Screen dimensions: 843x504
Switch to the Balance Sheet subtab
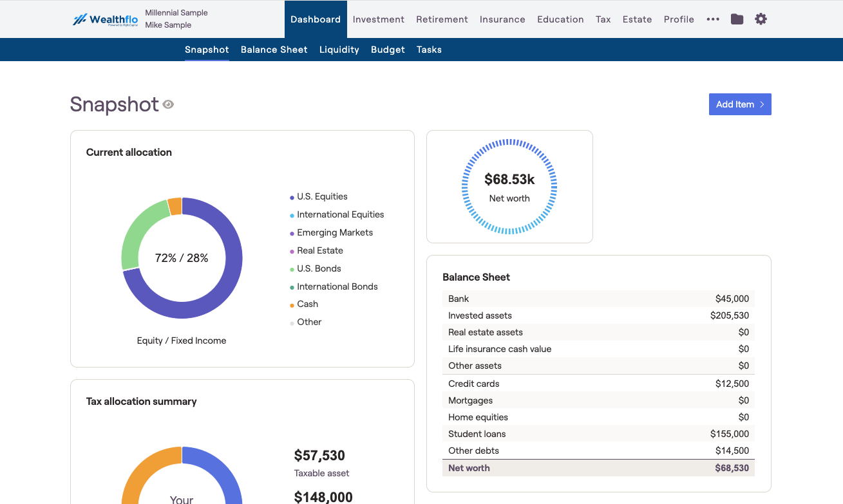click(274, 50)
